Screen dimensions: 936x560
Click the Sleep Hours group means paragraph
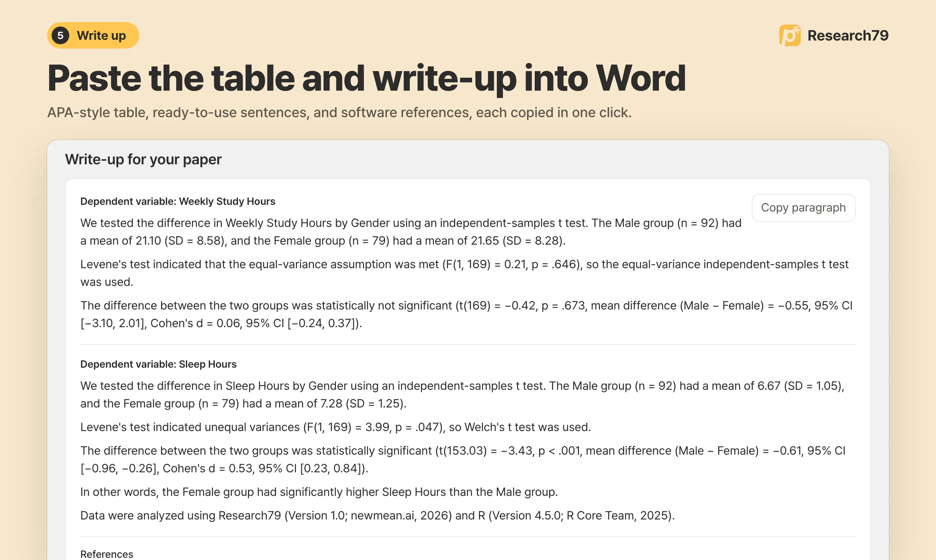[462, 394]
